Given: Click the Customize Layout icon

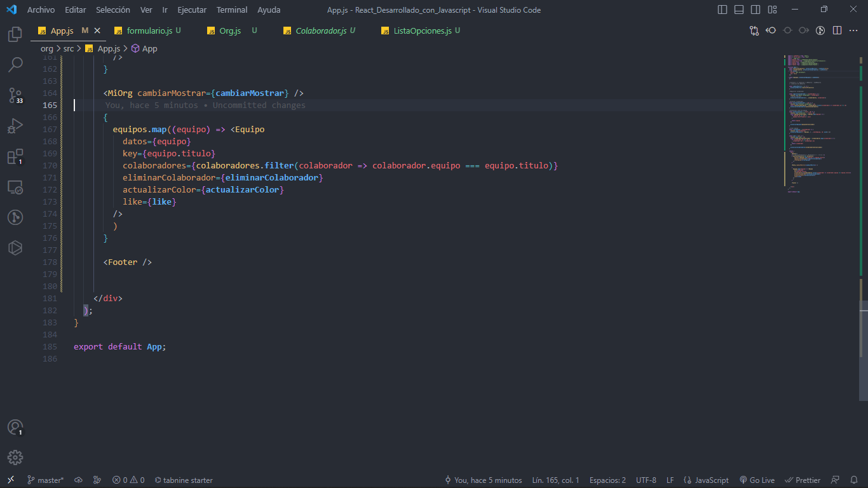Looking at the screenshot, I should point(772,10).
